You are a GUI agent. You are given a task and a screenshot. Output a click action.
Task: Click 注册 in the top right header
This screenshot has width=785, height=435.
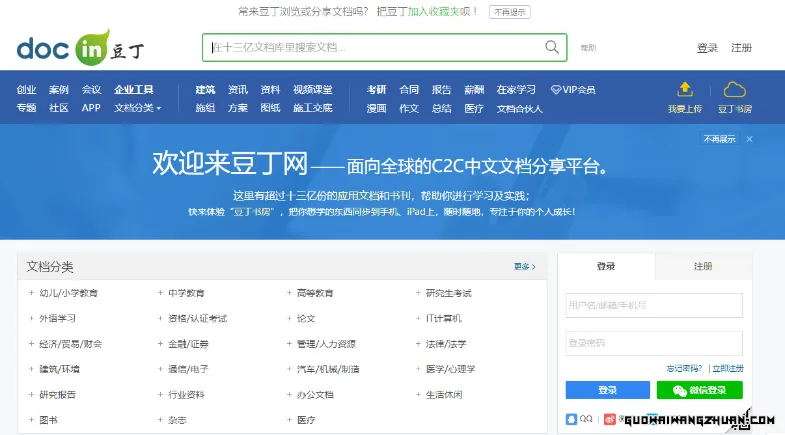coord(741,48)
